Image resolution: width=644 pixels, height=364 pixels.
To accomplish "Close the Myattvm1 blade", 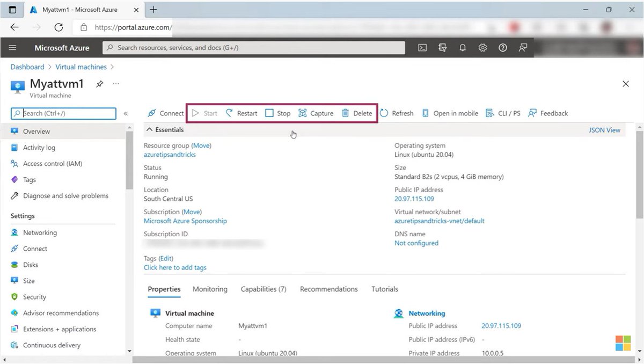I will 626,84.
